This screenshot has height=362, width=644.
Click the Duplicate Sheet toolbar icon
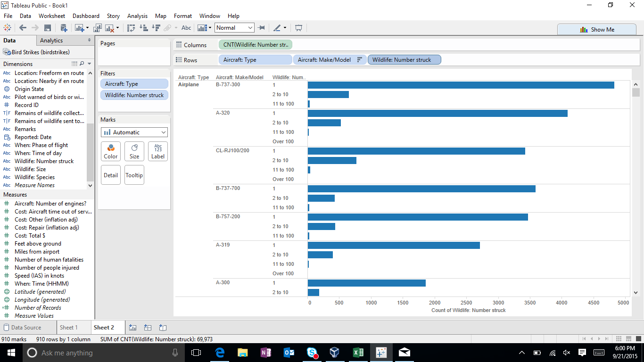click(x=98, y=28)
